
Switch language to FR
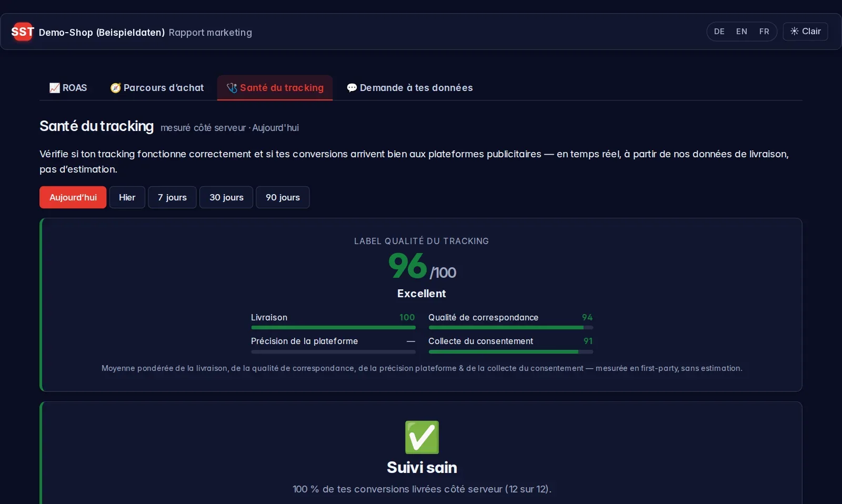764,32
